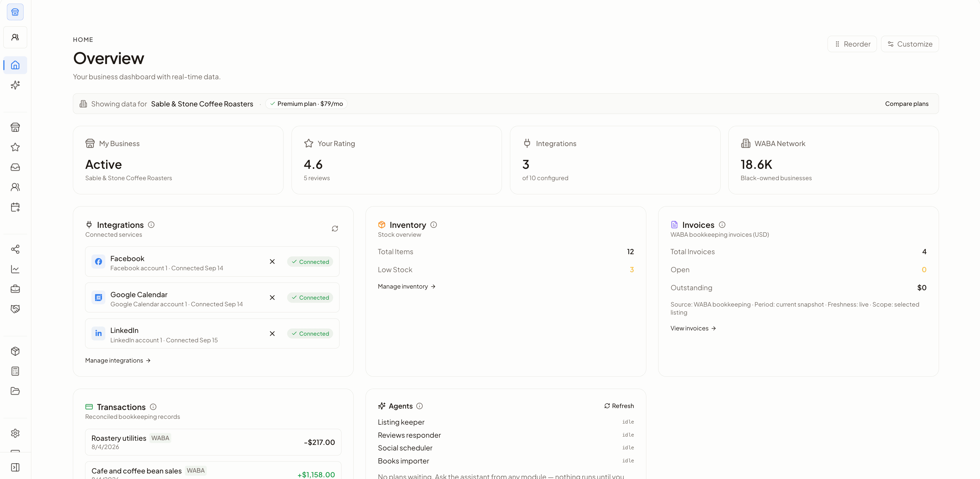Open the share nodes sidebar icon

15,249
